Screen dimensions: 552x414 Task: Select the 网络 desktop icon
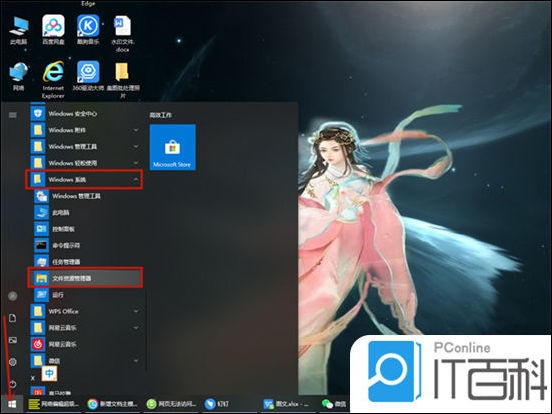click(18, 76)
